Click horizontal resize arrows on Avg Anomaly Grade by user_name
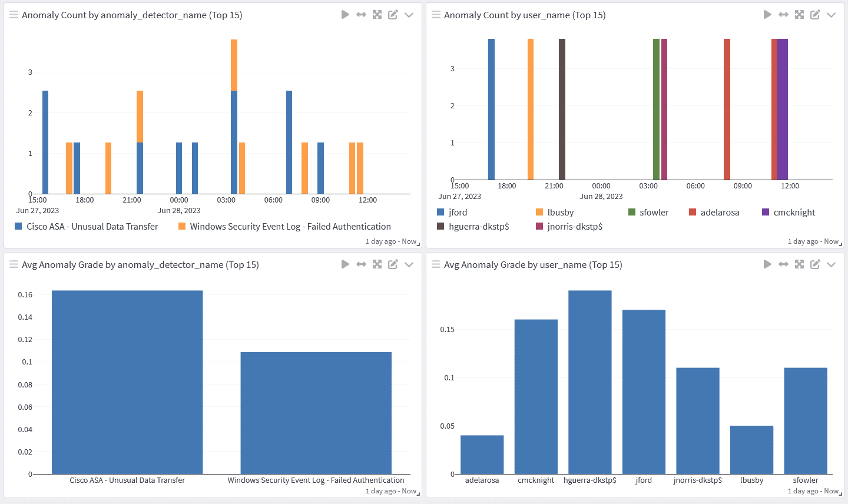 pyautogui.click(x=783, y=264)
